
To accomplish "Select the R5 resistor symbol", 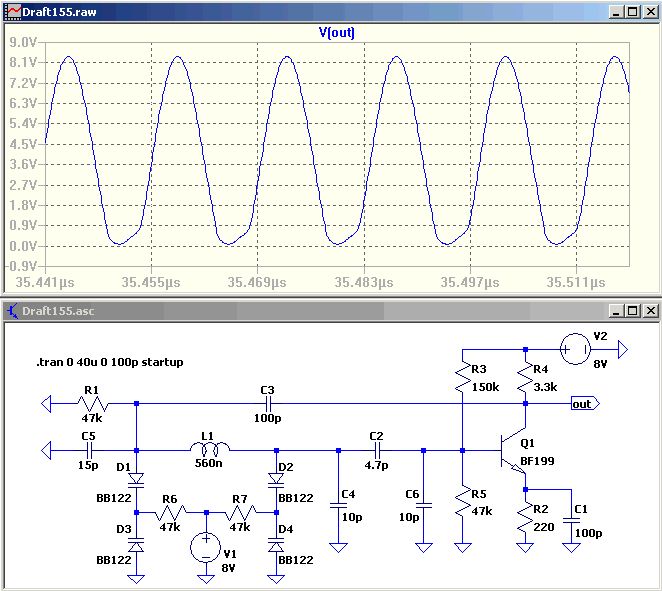I will [x=463, y=502].
